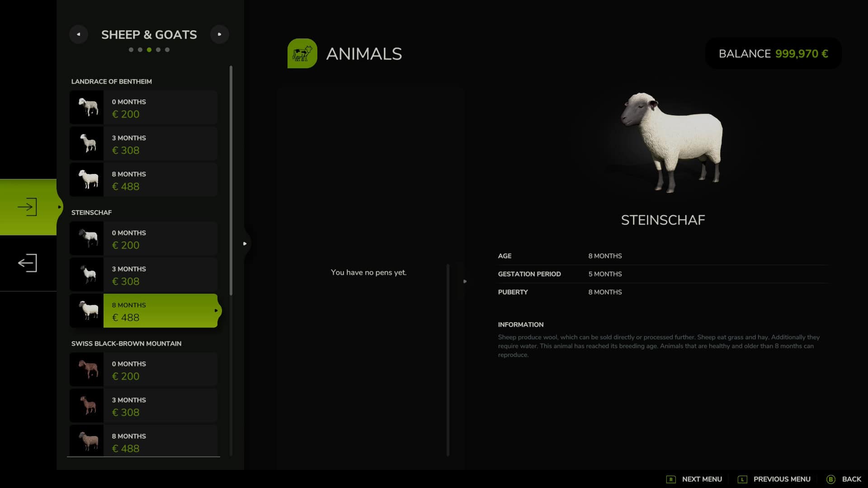Click the Next Menu label
This screenshot has height=488, width=868.
pyautogui.click(x=702, y=479)
